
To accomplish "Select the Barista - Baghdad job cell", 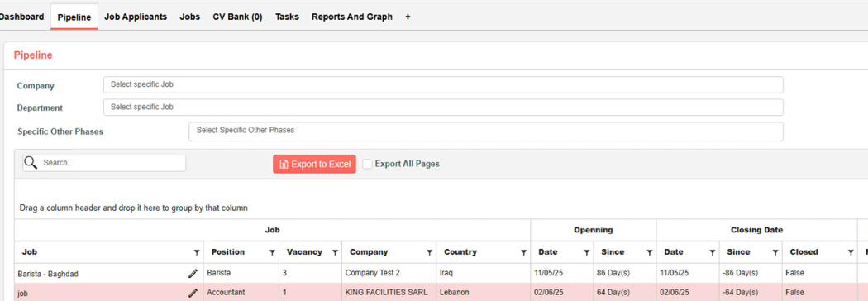I will click(x=109, y=274).
